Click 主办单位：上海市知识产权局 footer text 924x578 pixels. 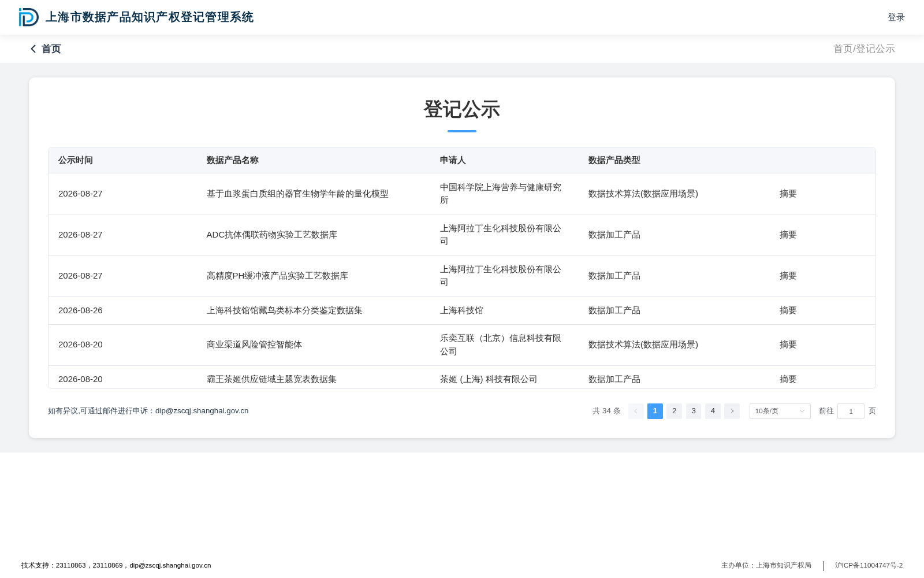click(766, 565)
